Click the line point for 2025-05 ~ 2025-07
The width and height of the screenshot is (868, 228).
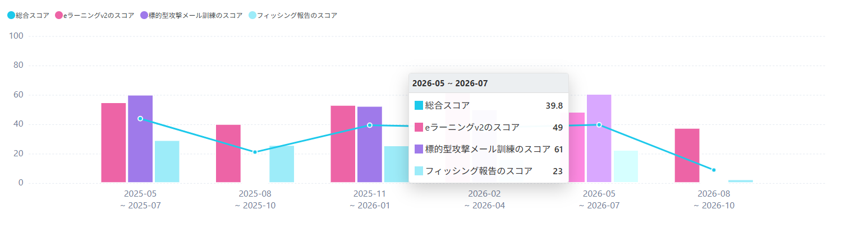140,119
